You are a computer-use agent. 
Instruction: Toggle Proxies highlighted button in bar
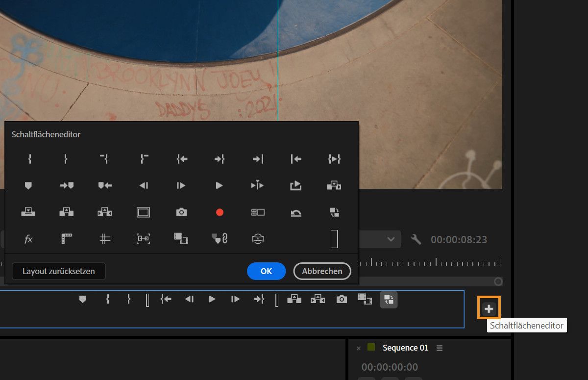click(389, 299)
